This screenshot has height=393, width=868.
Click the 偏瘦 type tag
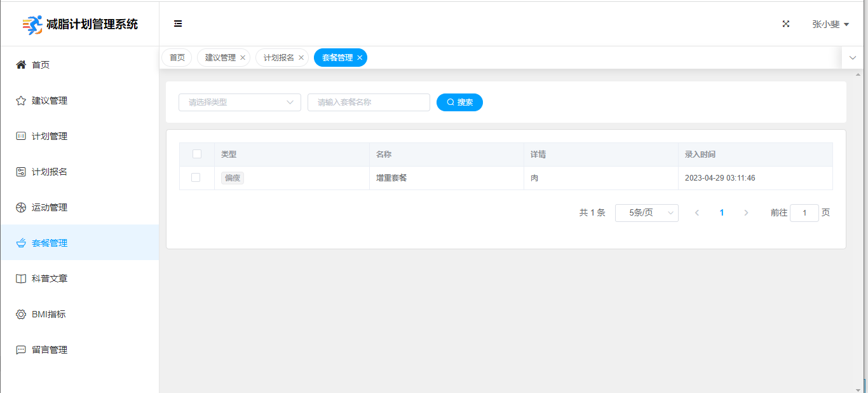coord(233,178)
